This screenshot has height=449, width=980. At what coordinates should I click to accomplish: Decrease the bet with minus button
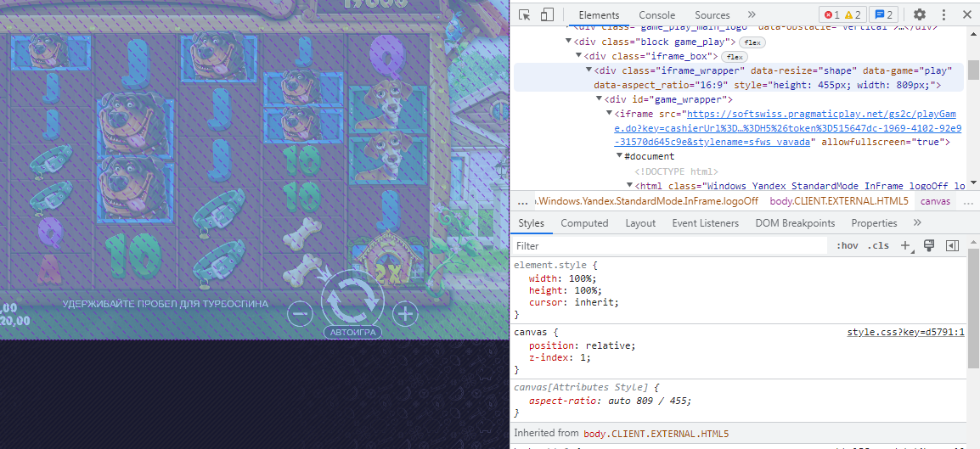[x=299, y=313]
